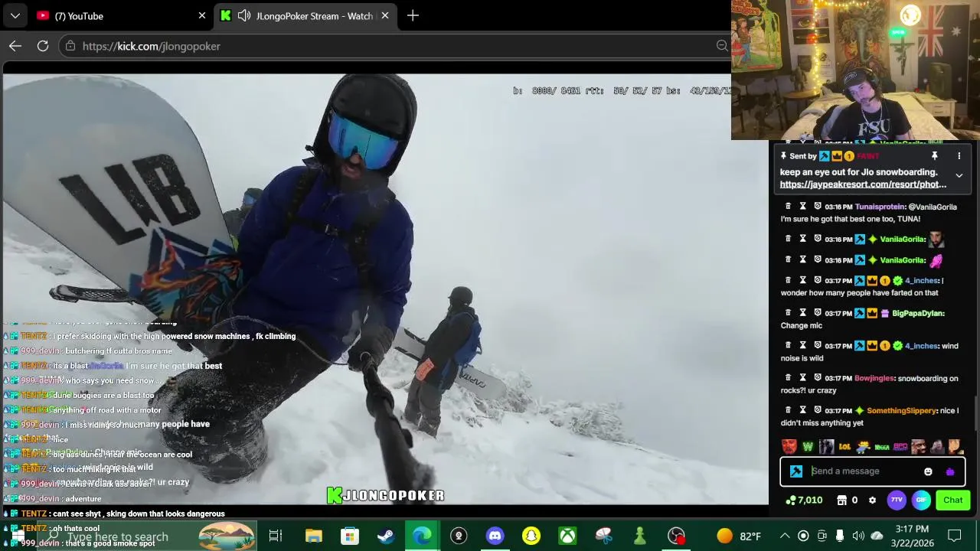Image resolution: width=980 pixels, height=551 pixels.
Task: Unpin the pinned chat message
Action: point(934,155)
